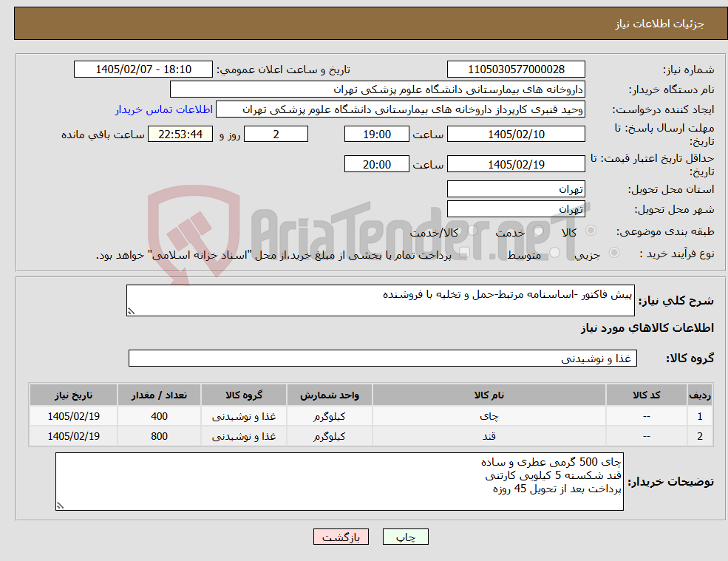The width and height of the screenshot is (728, 561).
Task: Click the need date cell in چای row
Action: [73, 416]
